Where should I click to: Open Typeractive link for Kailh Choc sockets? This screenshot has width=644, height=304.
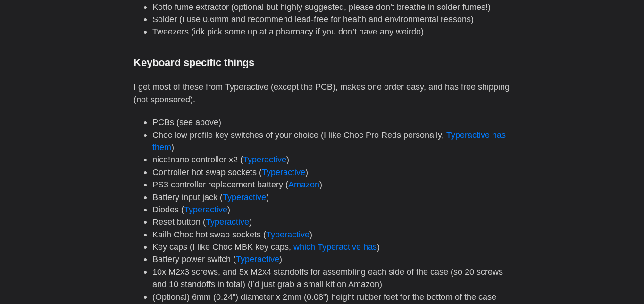coord(287,235)
